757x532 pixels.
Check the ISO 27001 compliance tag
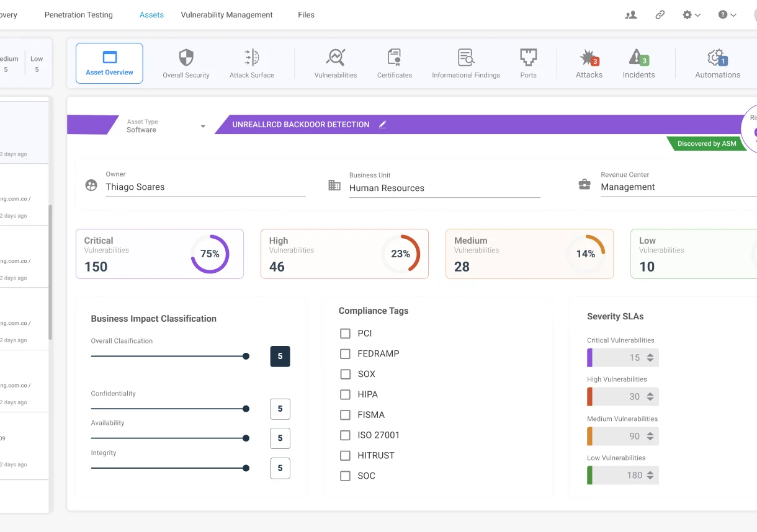click(346, 435)
